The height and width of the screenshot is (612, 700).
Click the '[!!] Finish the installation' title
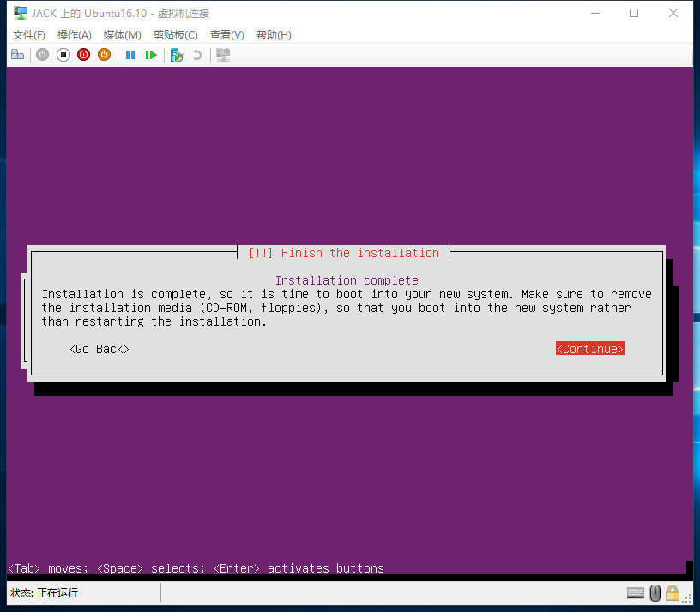click(x=344, y=253)
